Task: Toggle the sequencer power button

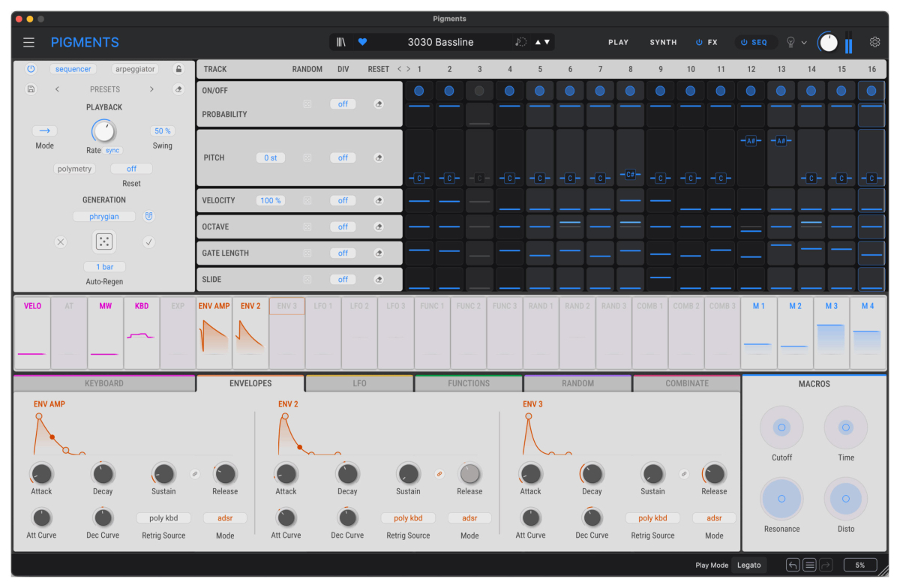Action: click(30, 68)
